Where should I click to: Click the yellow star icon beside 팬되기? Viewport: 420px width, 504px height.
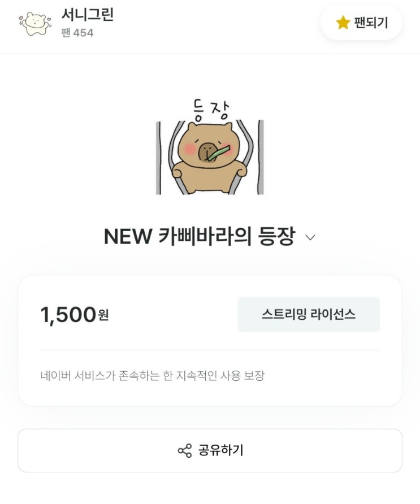click(x=343, y=23)
